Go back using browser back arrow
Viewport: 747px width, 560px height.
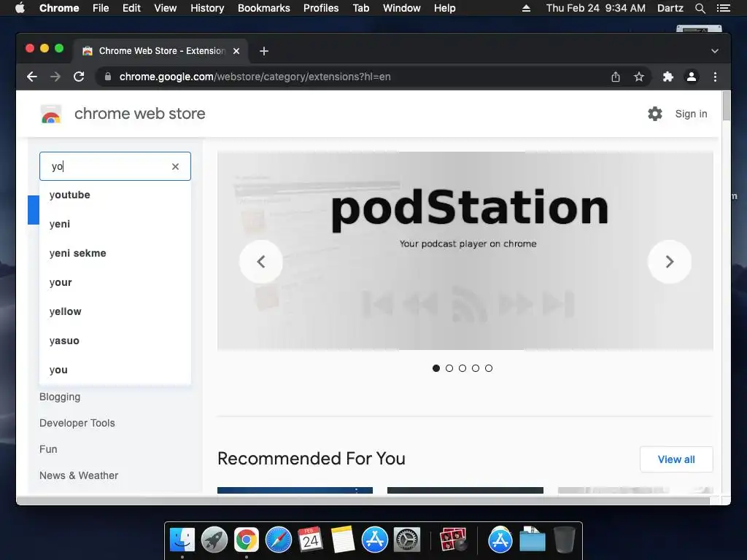tap(32, 77)
